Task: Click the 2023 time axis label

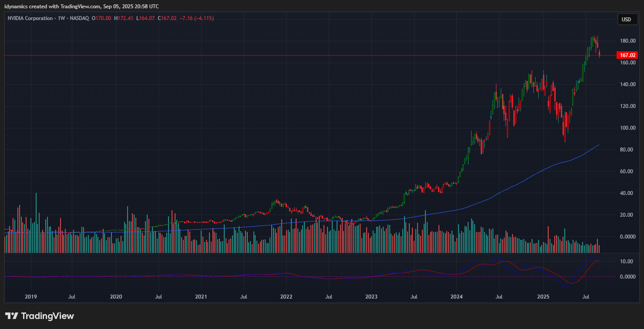Action: point(371,297)
